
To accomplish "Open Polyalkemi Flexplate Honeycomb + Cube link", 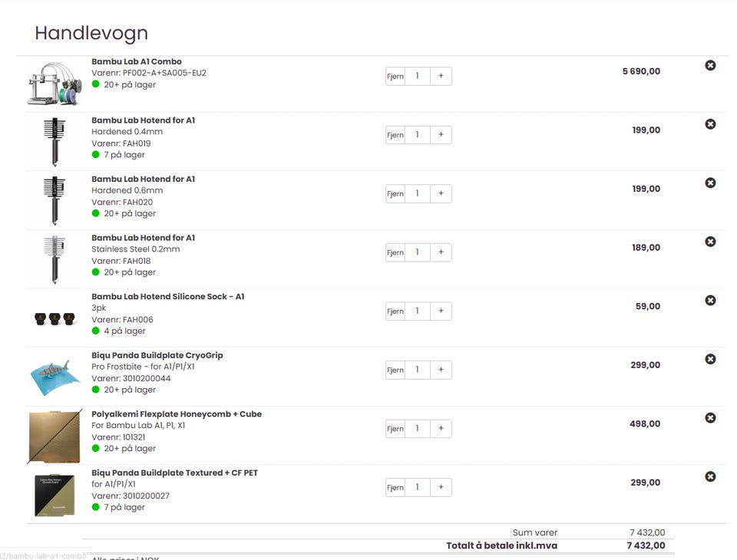I will [x=177, y=414].
